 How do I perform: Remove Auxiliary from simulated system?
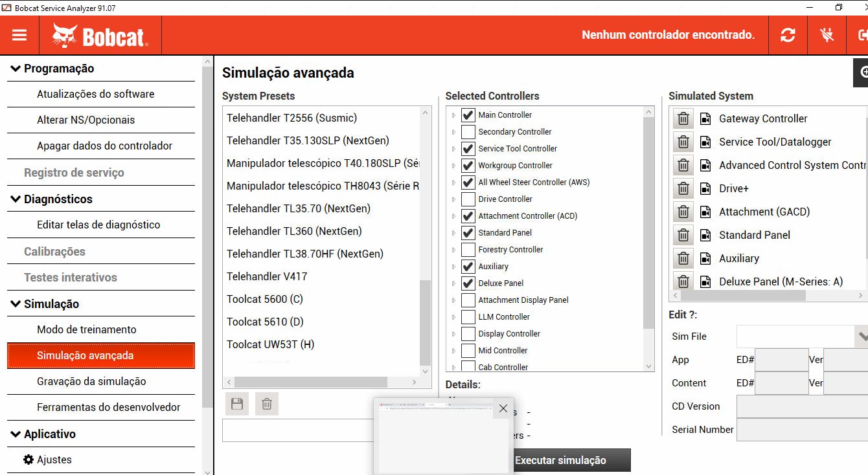click(x=683, y=258)
